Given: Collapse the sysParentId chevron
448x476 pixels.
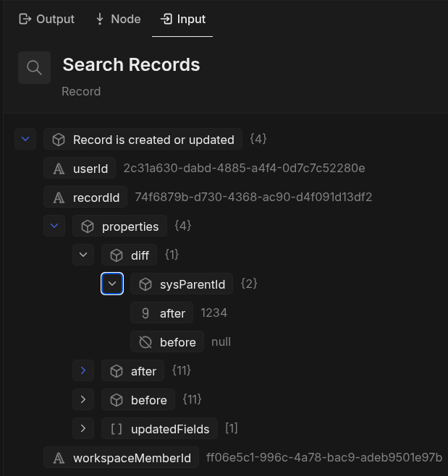Looking at the screenshot, I should pyautogui.click(x=112, y=284).
